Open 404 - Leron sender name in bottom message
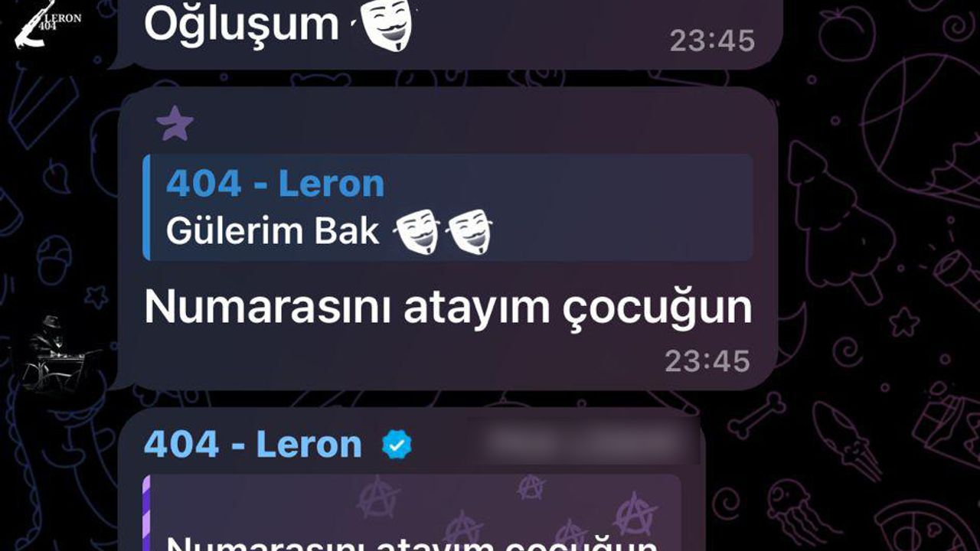 253,445
